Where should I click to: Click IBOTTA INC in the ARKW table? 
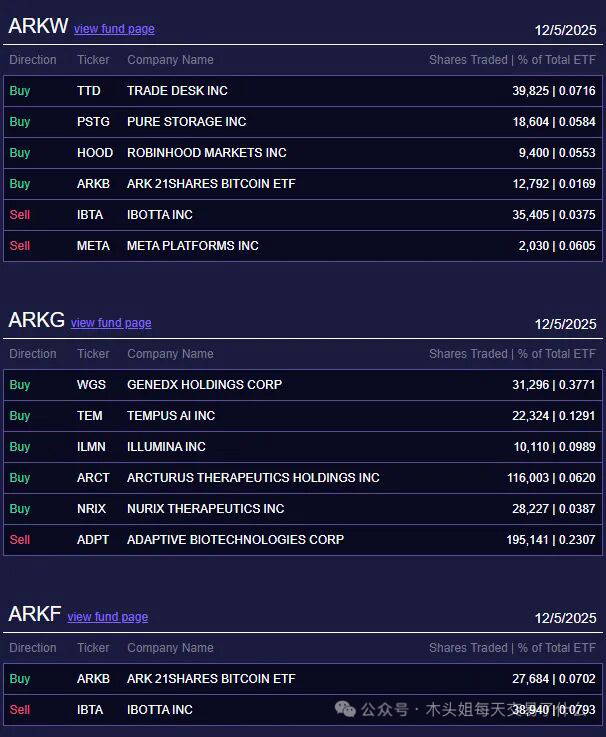coord(160,215)
